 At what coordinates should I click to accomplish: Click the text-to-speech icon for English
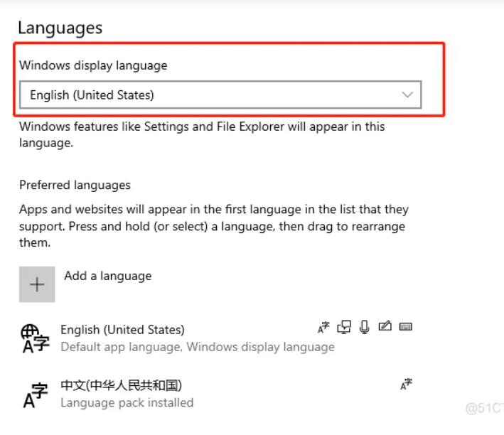coord(344,328)
